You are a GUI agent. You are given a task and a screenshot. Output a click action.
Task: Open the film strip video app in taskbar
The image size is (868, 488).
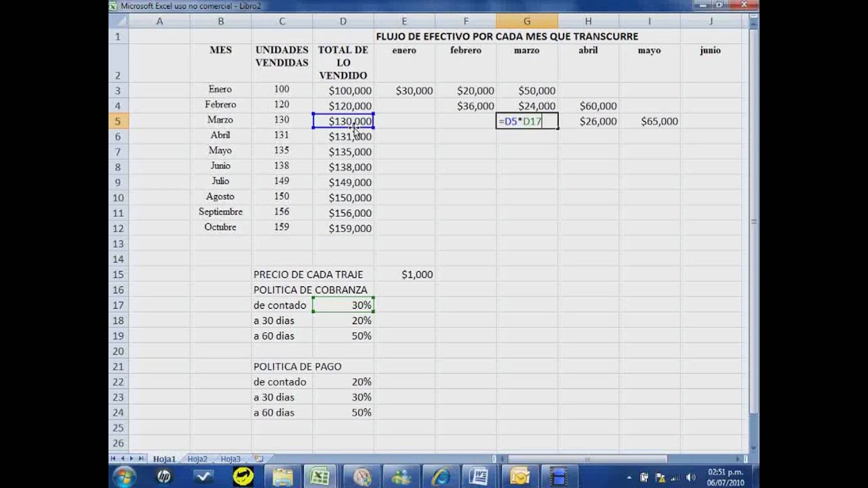(558, 477)
